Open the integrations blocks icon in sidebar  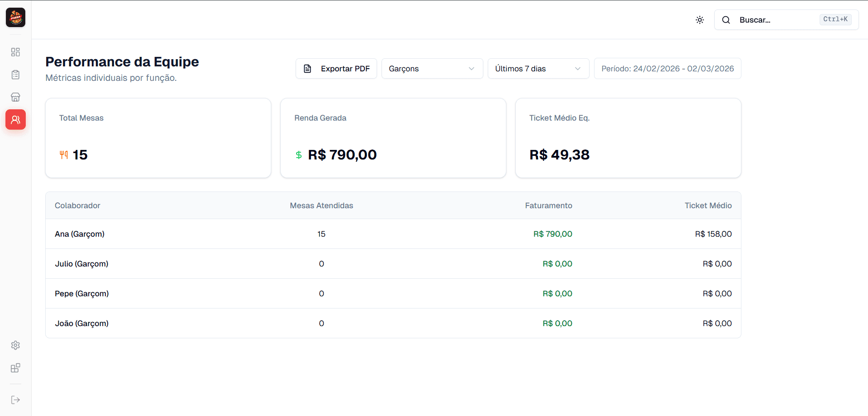pyautogui.click(x=15, y=368)
